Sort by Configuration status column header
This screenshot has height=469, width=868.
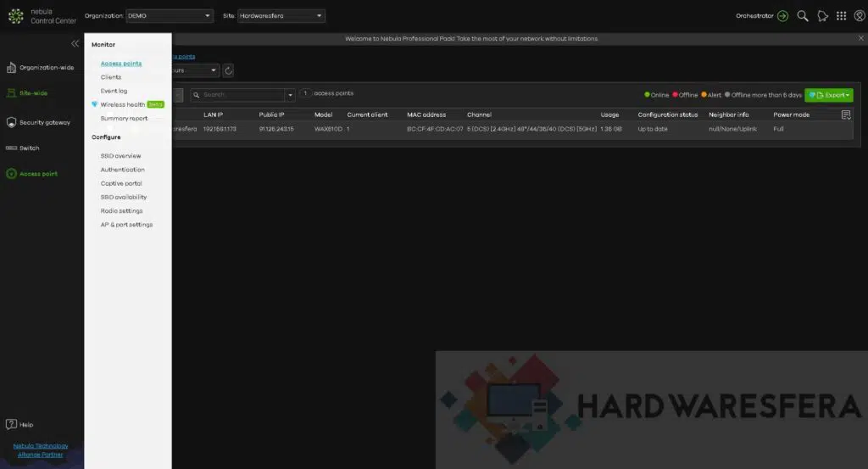[x=668, y=114]
